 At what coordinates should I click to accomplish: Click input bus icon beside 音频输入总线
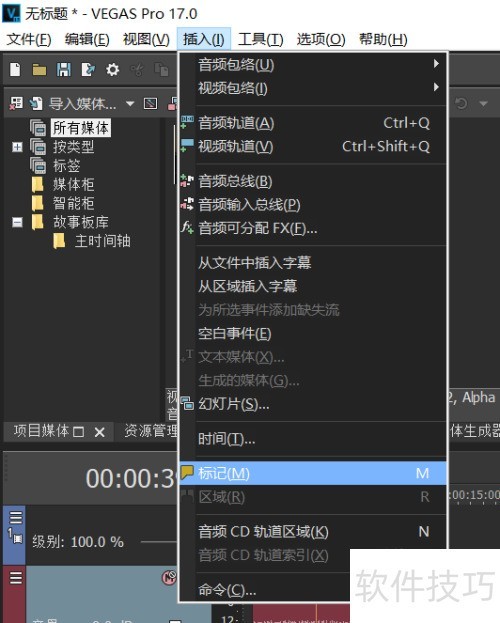tap(187, 204)
